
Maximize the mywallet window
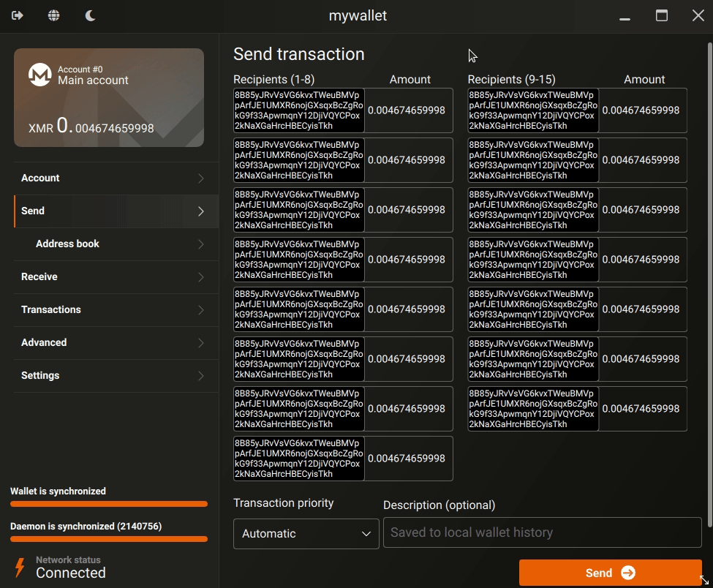(662, 15)
